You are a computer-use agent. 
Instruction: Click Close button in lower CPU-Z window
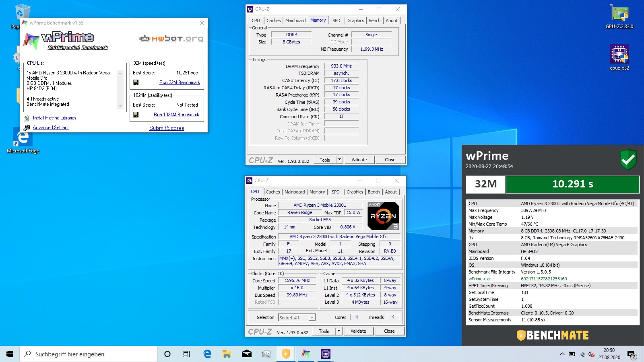pos(389,331)
